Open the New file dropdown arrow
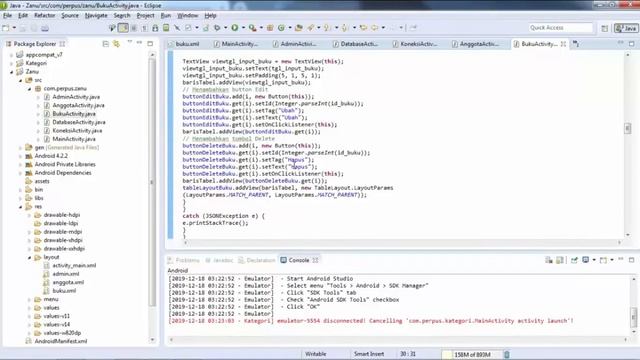 tap(14, 28)
